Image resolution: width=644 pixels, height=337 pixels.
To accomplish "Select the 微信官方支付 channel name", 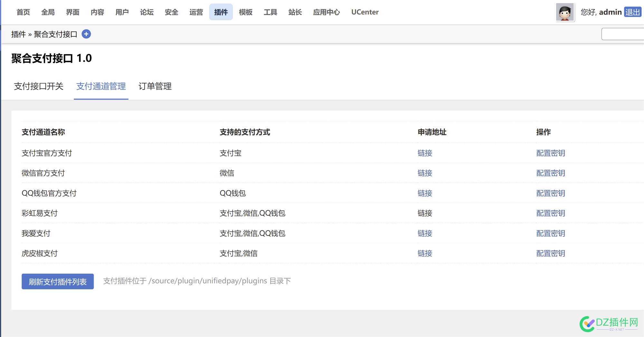I will click(43, 173).
